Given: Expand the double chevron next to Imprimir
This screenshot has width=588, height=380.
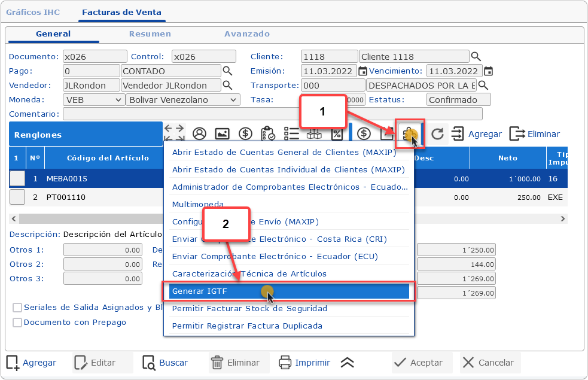Looking at the screenshot, I should (348, 363).
